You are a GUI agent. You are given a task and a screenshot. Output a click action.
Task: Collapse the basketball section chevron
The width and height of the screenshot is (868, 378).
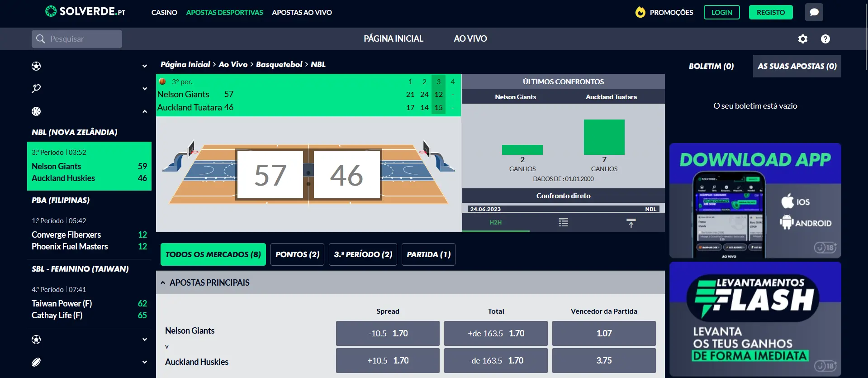(x=145, y=111)
